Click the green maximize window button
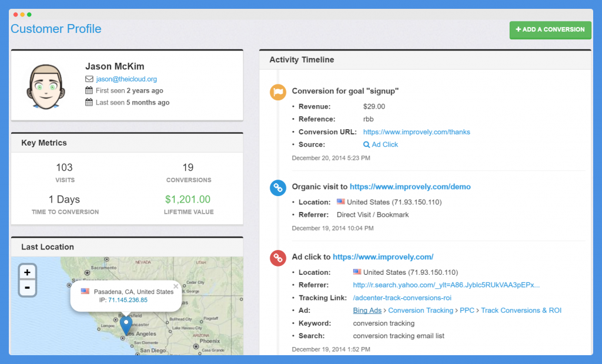602x364 pixels. pos(29,15)
